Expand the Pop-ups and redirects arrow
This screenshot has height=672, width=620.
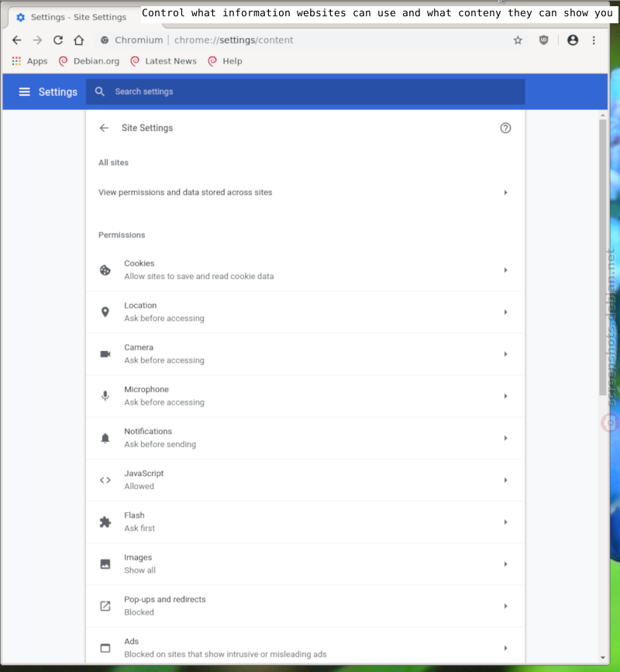pos(505,606)
